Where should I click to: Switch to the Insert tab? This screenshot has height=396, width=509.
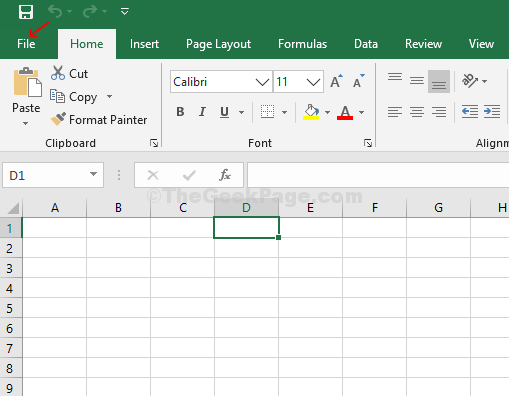click(x=144, y=44)
